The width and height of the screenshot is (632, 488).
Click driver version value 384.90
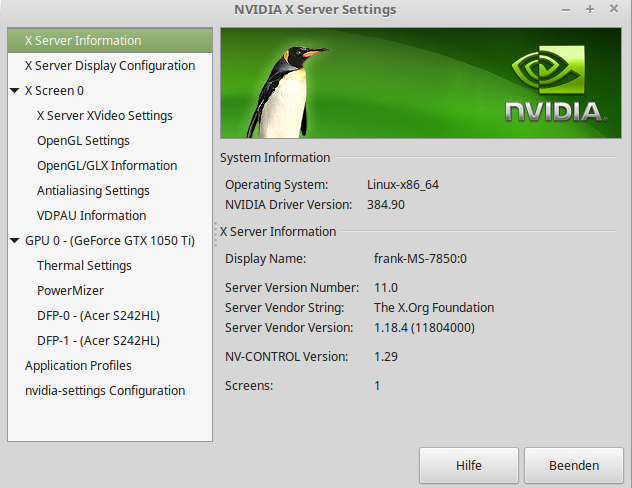click(x=386, y=205)
